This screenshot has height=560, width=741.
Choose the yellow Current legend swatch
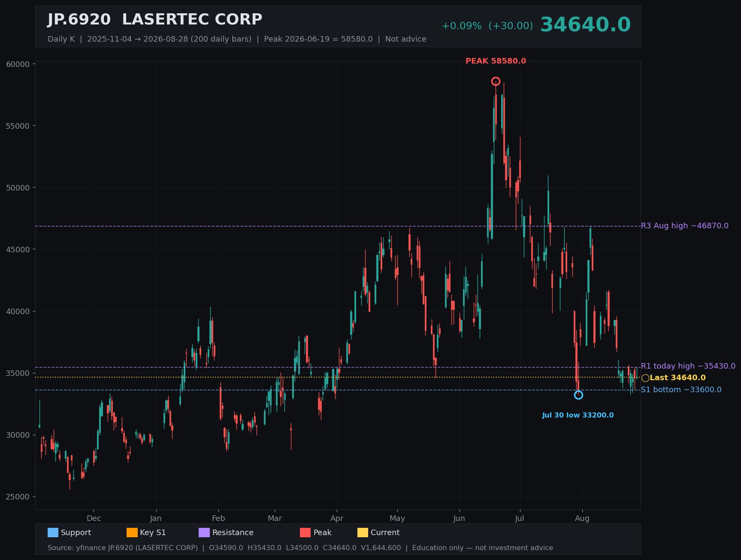tap(363, 533)
